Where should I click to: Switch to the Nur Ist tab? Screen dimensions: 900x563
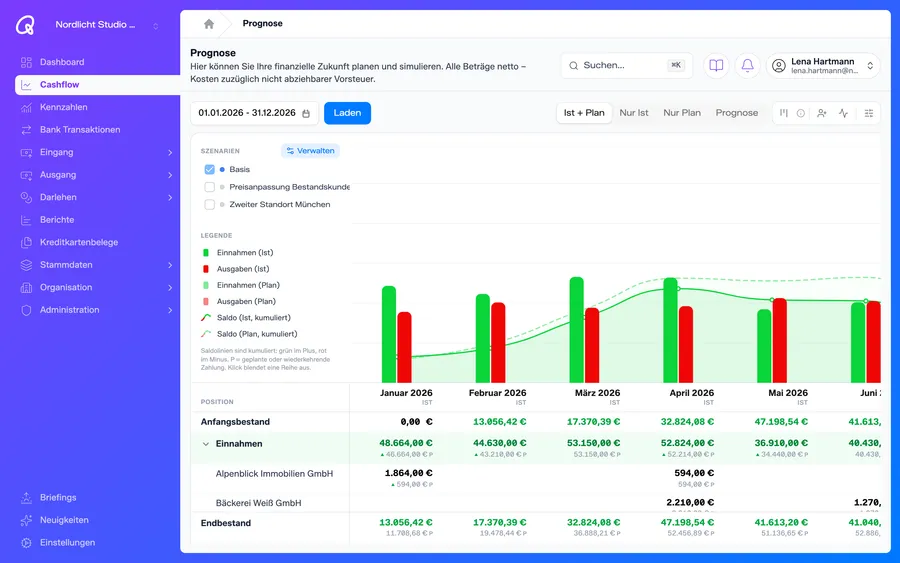634,113
